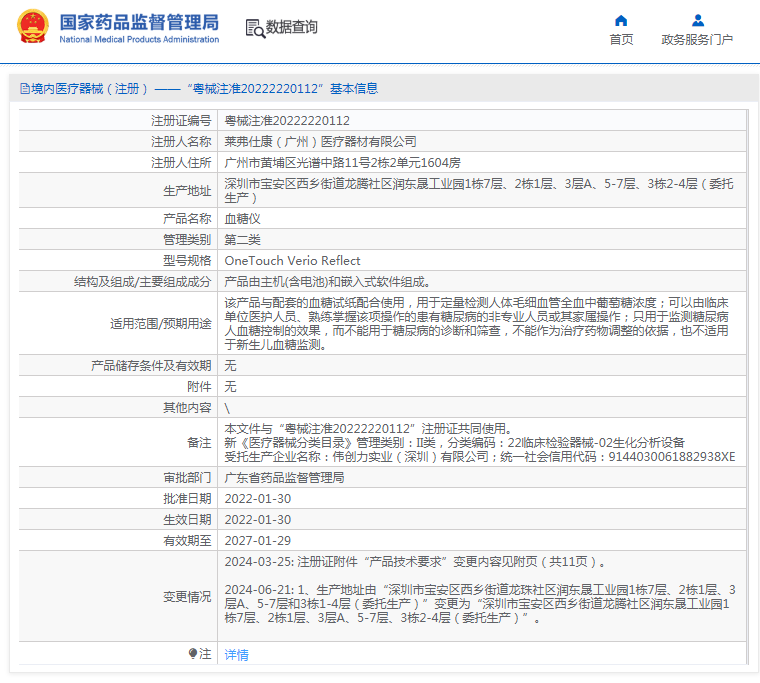Open 政务服务门户 text link
This screenshot has width=760, height=683.
click(697, 40)
